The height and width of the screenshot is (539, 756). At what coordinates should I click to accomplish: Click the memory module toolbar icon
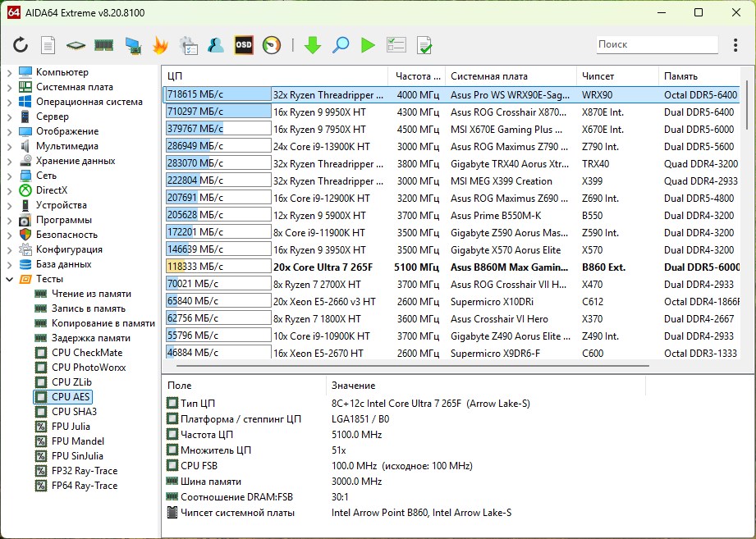103,45
